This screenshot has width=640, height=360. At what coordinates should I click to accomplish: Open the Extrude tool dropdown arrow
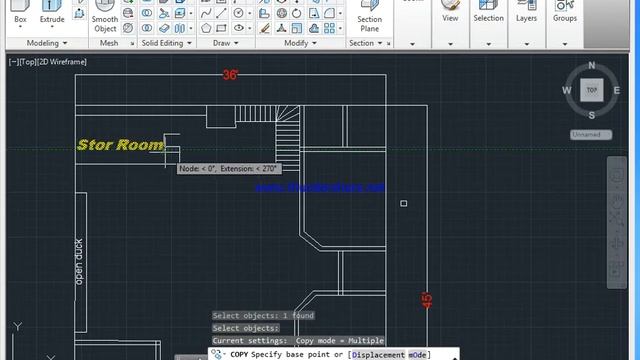click(52, 27)
